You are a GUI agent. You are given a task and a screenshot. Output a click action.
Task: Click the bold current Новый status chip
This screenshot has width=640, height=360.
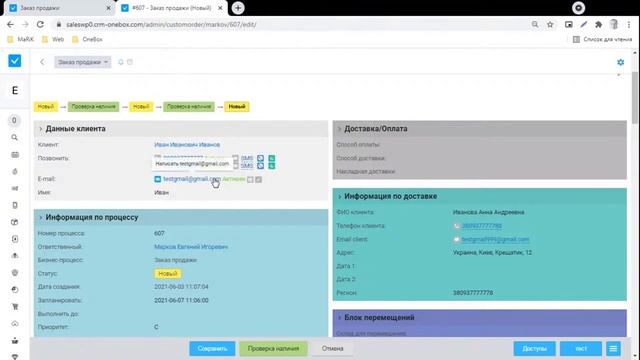(x=237, y=107)
